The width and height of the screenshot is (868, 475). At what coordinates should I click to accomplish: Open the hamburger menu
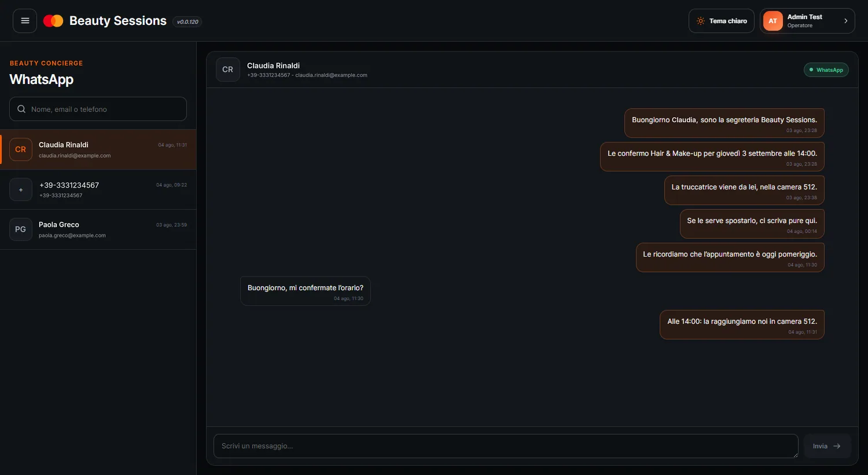[x=25, y=21]
